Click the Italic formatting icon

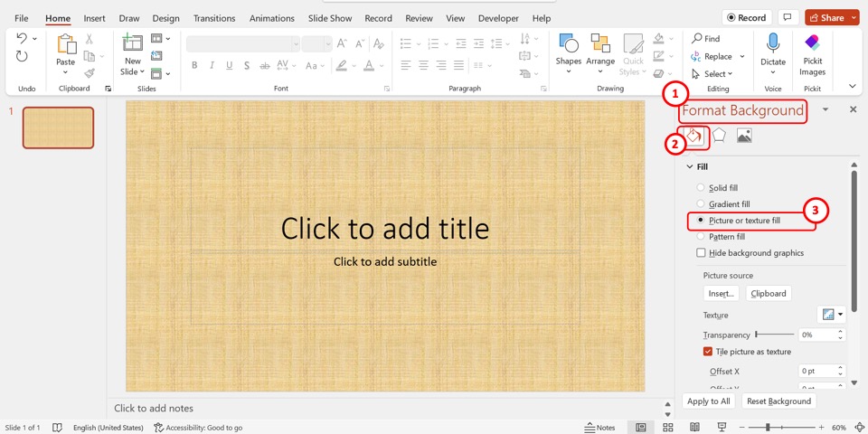[212, 65]
